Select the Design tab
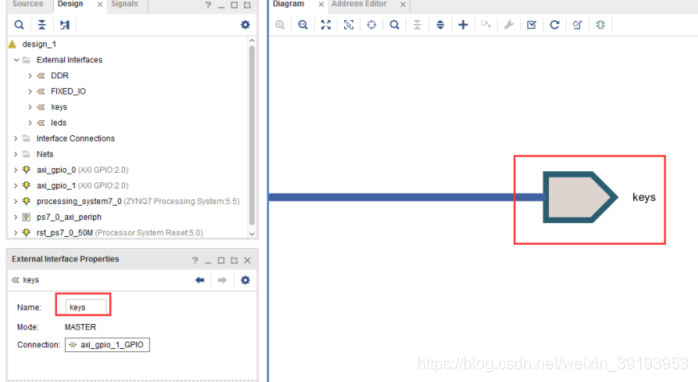Image resolution: width=698 pixels, height=382 pixels. pos(70,4)
